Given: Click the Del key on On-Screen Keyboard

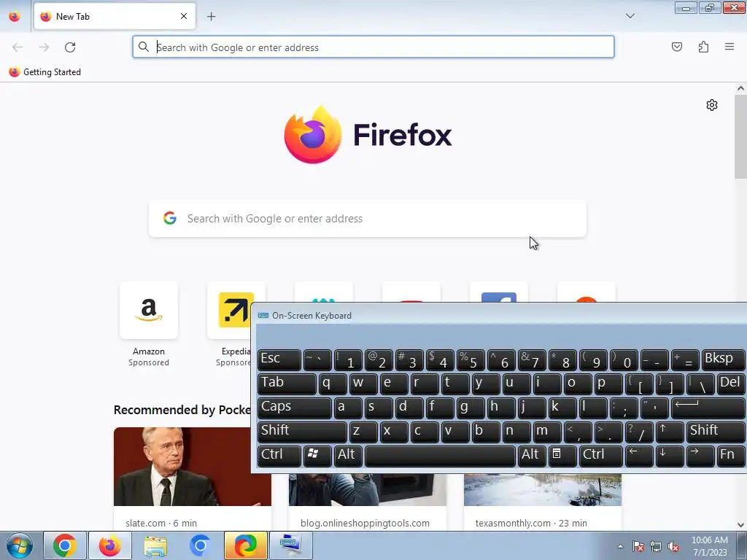Looking at the screenshot, I should point(731,384).
